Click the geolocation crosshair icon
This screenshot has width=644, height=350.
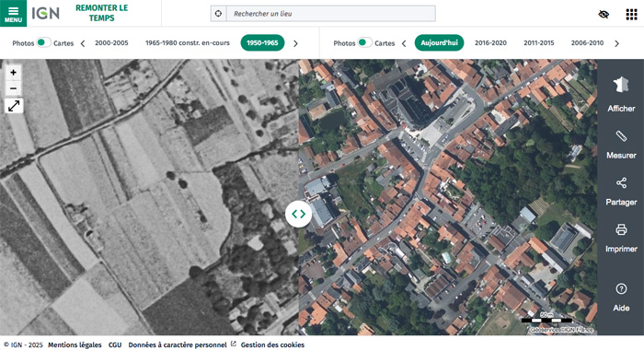pyautogui.click(x=219, y=14)
